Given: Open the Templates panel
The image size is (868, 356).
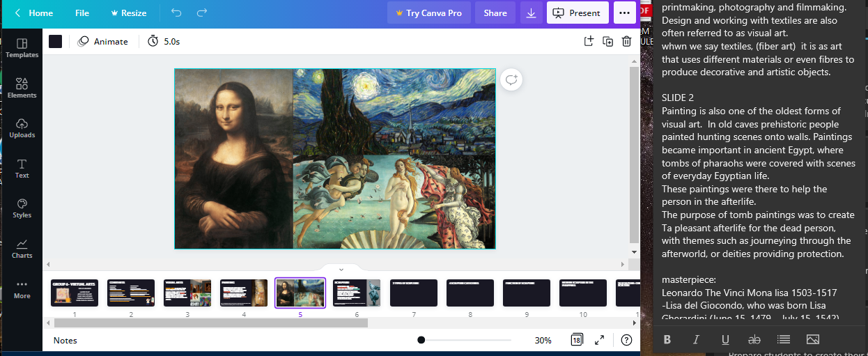Looking at the screenshot, I should 22,48.
